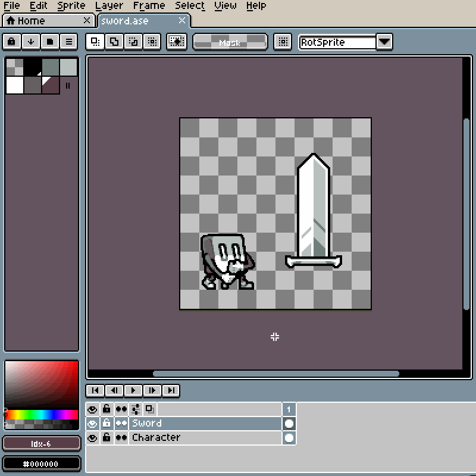Select the Sword layer's frame 1 cel
The height and width of the screenshot is (476, 476).
289,424
